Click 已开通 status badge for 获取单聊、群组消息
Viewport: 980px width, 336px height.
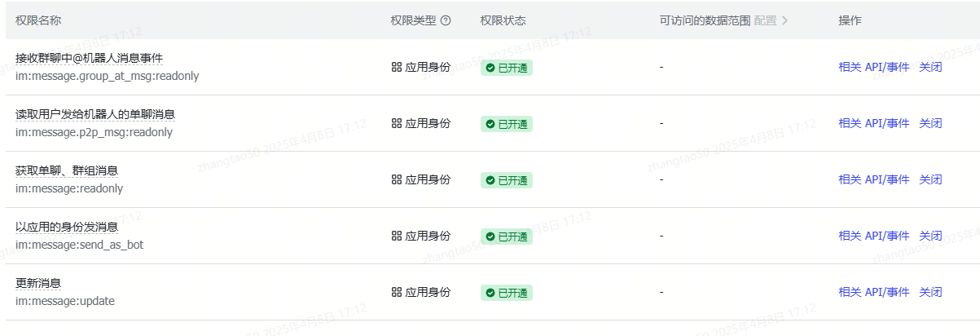[506, 180]
